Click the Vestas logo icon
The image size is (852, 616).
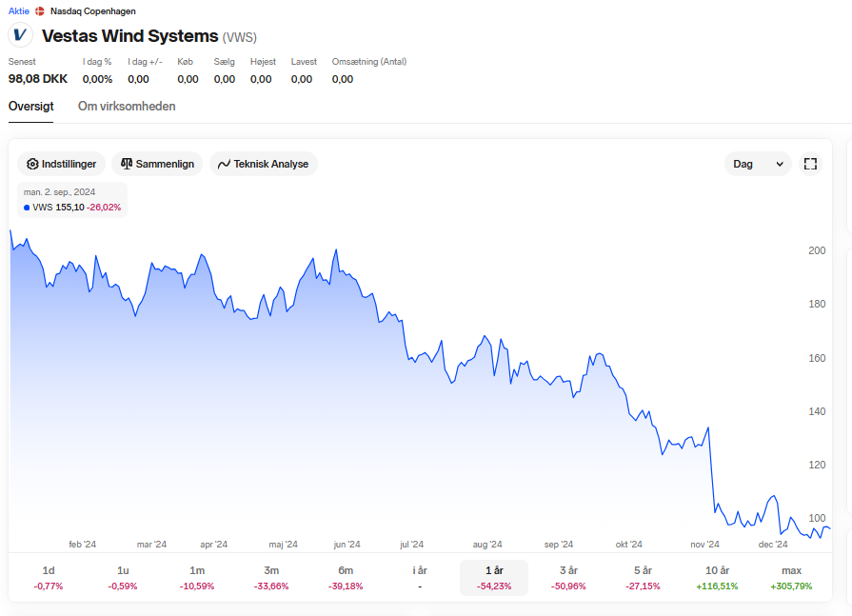pyautogui.click(x=21, y=35)
